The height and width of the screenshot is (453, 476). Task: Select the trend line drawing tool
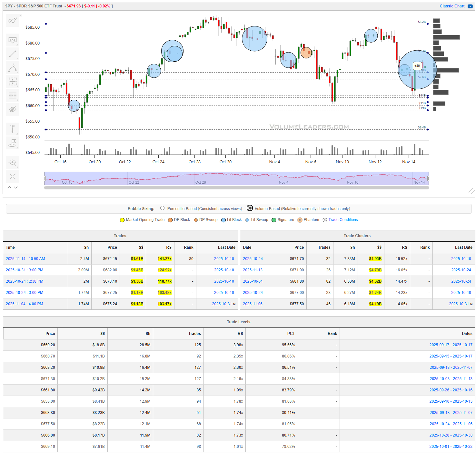[x=13, y=54]
